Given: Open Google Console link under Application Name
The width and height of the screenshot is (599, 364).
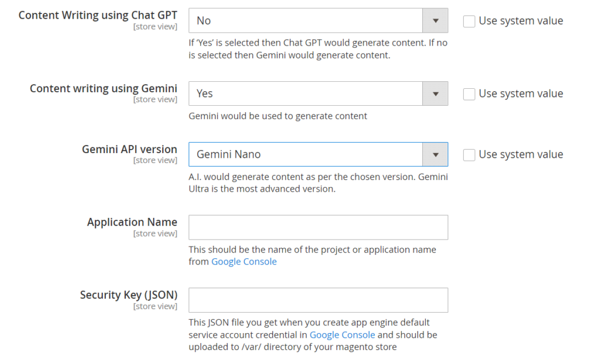Looking at the screenshot, I should 244,262.
